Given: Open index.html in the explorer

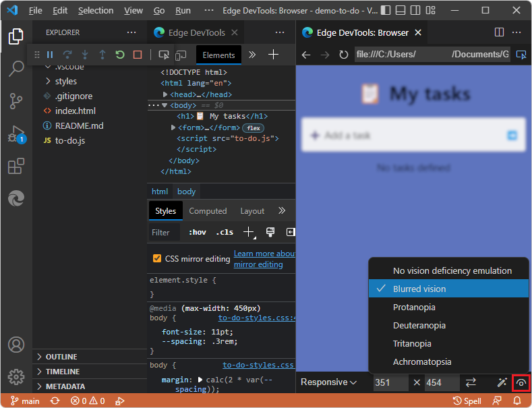Looking at the screenshot, I should point(75,111).
